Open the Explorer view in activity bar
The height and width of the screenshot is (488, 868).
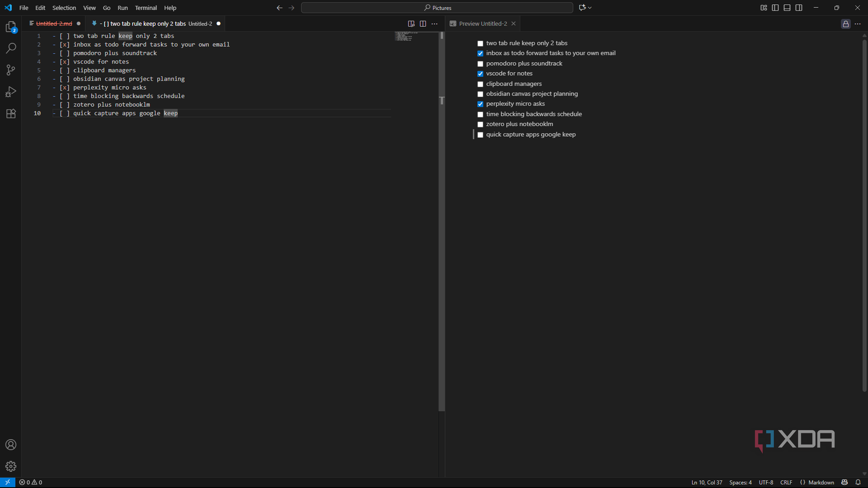click(11, 27)
